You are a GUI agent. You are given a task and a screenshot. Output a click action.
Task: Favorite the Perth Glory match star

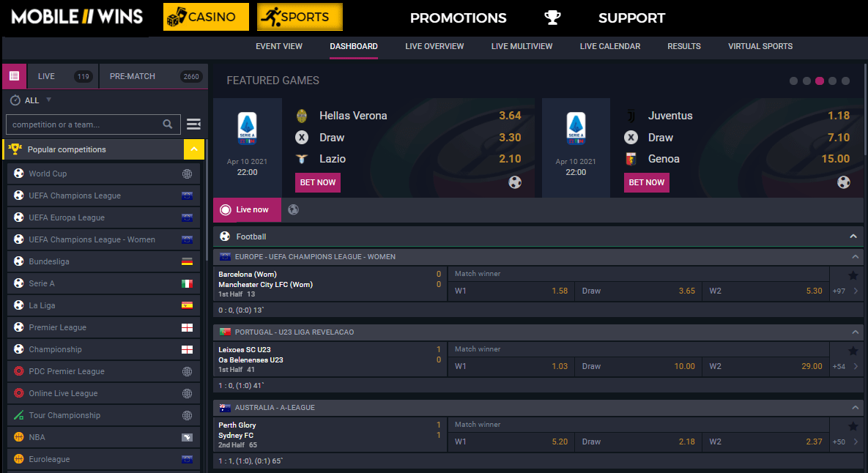853,426
